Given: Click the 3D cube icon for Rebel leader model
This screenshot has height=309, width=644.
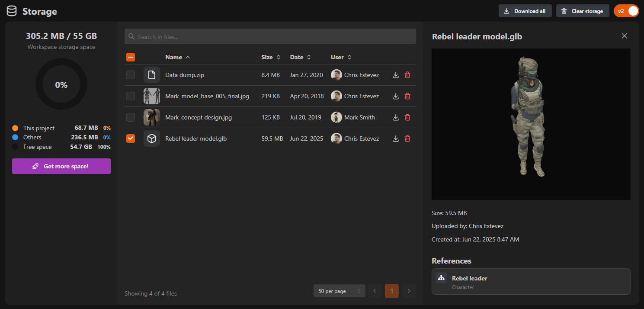Looking at the screenshot, I should click(151, 138).
